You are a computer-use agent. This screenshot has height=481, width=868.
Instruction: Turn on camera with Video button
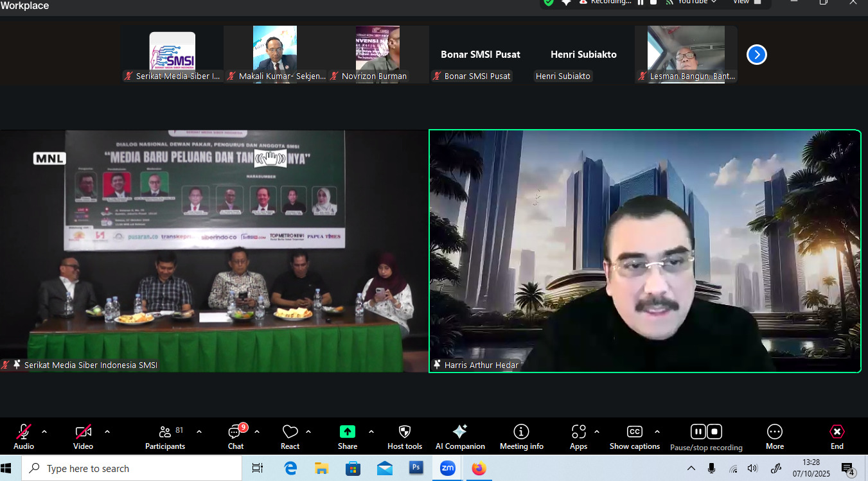(83, 437)
